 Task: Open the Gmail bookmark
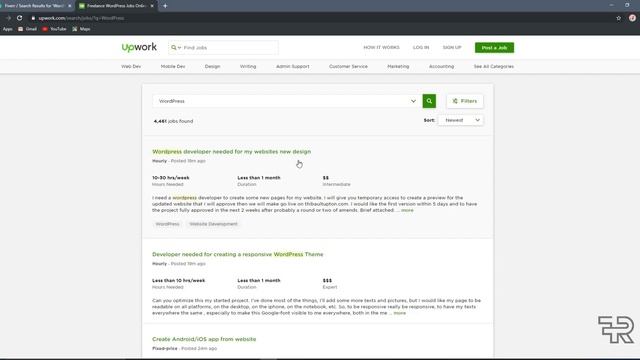coord(27,29)
